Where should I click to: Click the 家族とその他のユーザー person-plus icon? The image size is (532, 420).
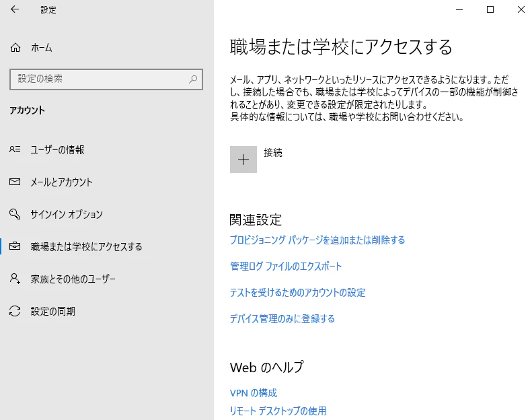(x=15, y=279)
